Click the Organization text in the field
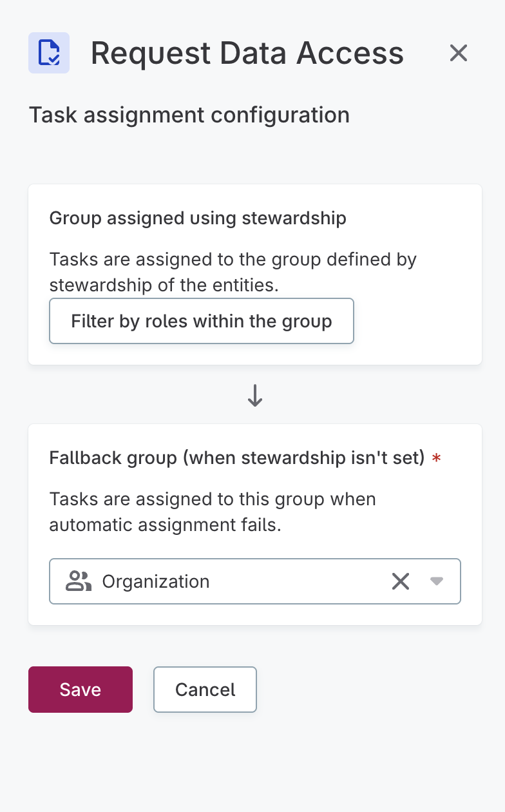 coord(156,581)
